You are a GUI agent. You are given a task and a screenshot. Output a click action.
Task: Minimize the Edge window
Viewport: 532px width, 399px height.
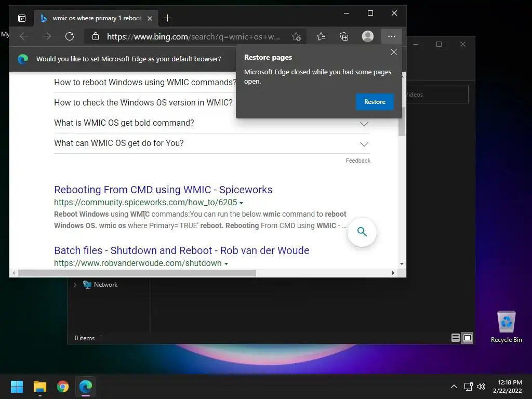point(347,13)
